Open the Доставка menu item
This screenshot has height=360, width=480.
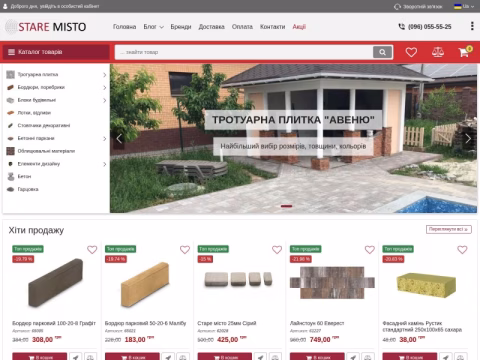[211, 27]
